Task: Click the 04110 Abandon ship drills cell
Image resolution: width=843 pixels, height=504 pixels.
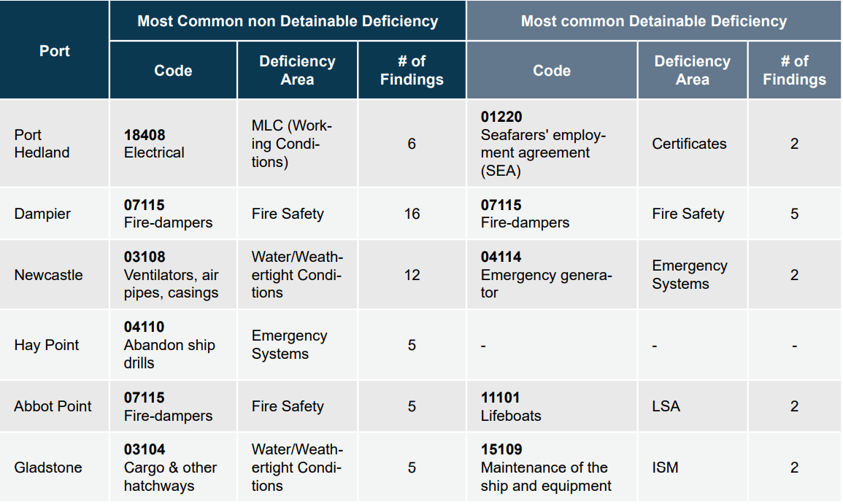Action: [x=173, y=345]
